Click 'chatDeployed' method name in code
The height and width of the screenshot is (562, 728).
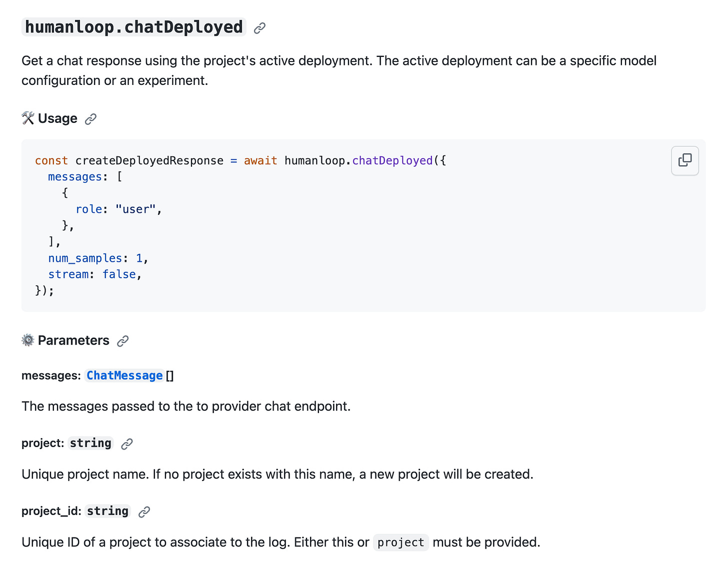click(x=392, y=160)
